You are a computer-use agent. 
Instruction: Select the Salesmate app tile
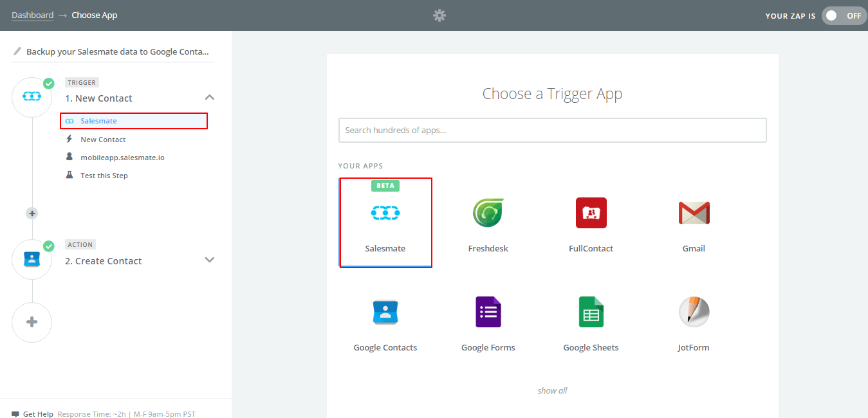pyautogui.click(x=385, y=223)
